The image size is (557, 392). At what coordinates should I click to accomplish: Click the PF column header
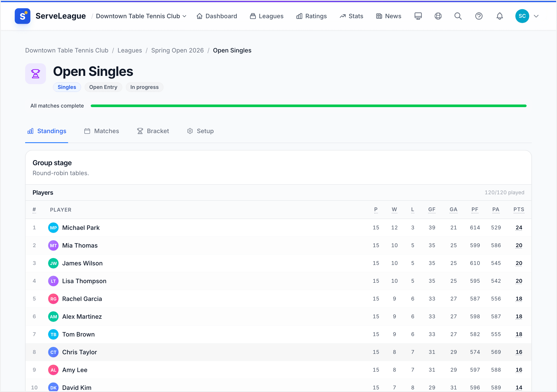(475, 210)
